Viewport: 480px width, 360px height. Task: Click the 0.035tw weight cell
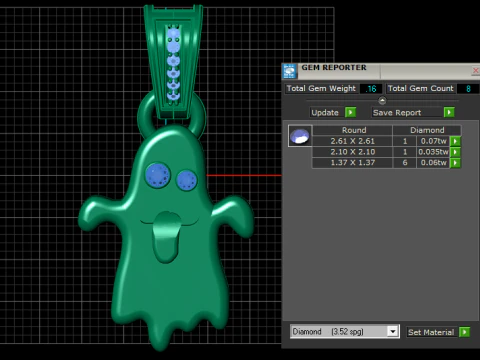tap(433, 152)
